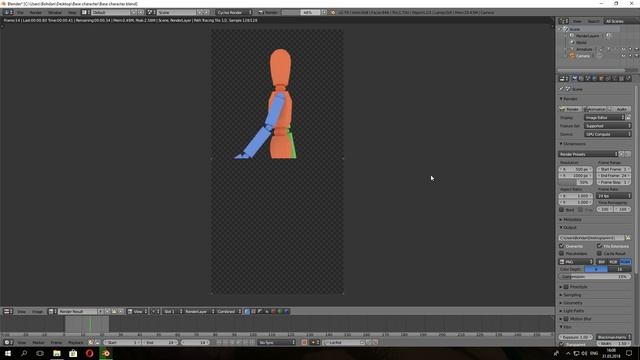Enable Motion Blur checkbox
The width and height of the screenshot is (640, 360).
coord(566,319)
